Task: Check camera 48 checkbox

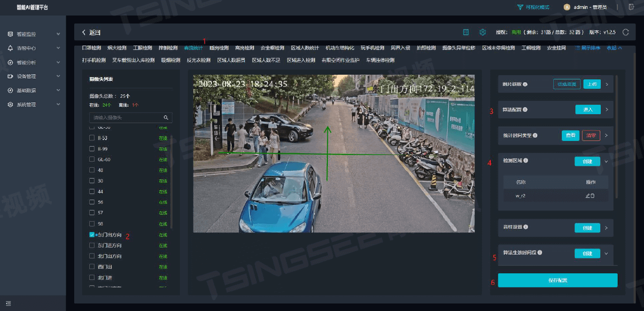Action: coord(92,170)
